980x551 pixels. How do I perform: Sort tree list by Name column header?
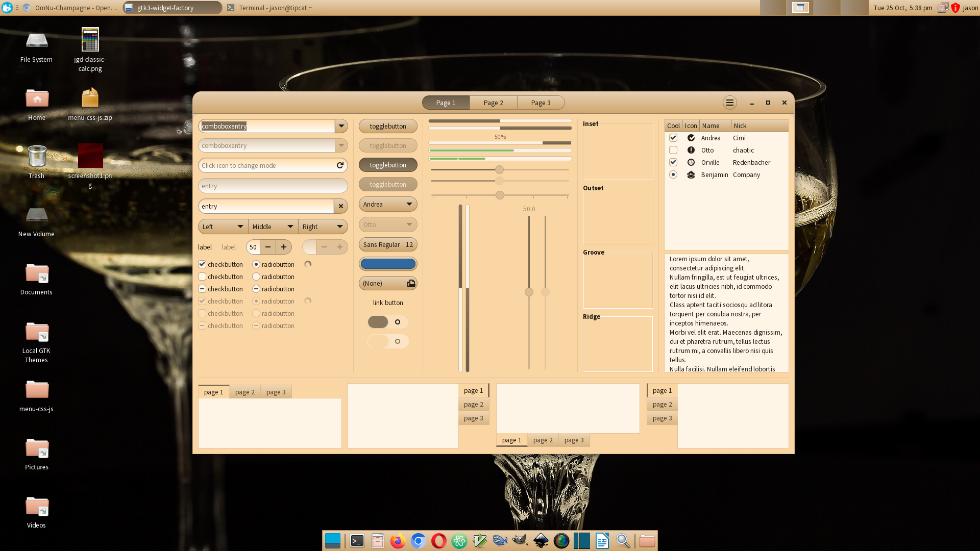click(x=715, y=126)
